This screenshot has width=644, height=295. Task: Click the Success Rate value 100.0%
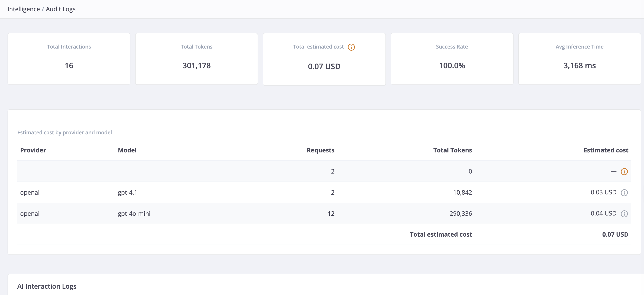click(452, 66)
